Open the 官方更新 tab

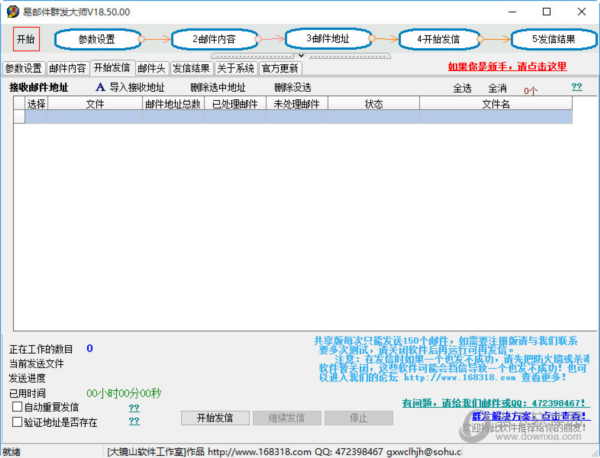280,68
